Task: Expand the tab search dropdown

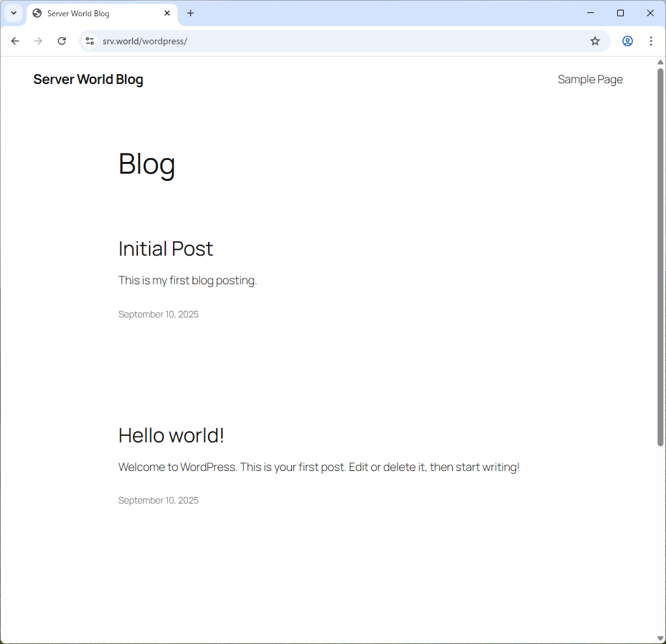Action: (14, 13)
